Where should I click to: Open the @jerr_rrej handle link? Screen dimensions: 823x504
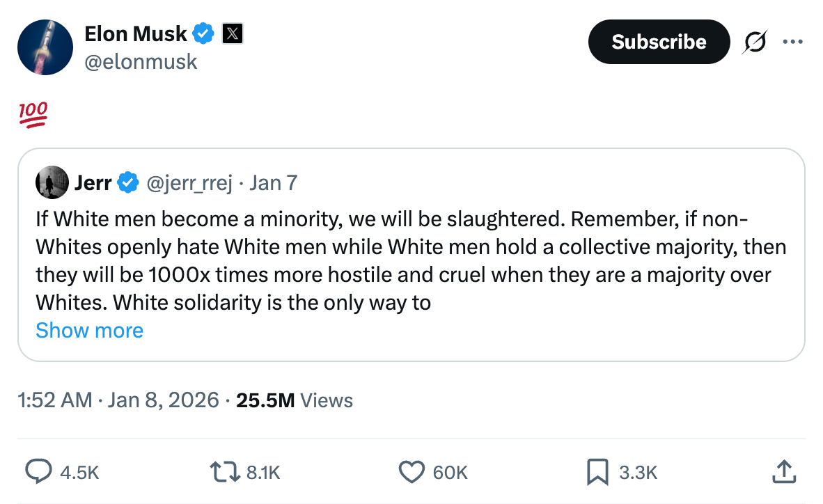(188, 183)
